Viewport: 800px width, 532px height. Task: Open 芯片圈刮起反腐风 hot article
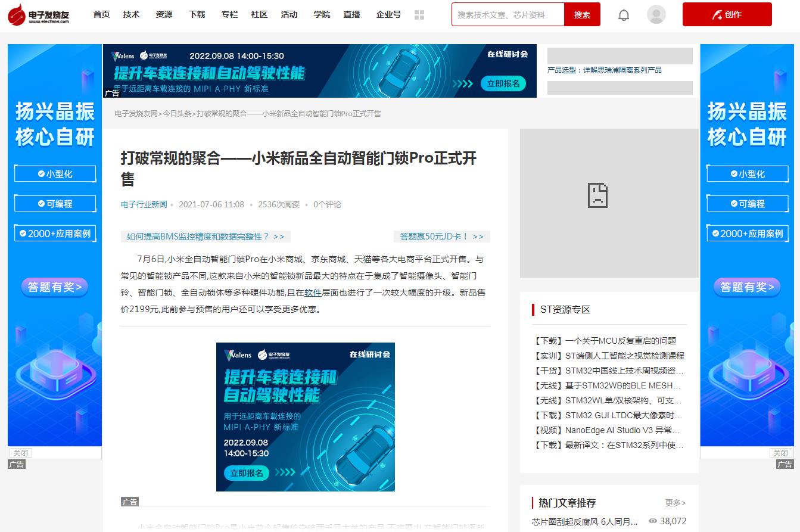[585, 521]
